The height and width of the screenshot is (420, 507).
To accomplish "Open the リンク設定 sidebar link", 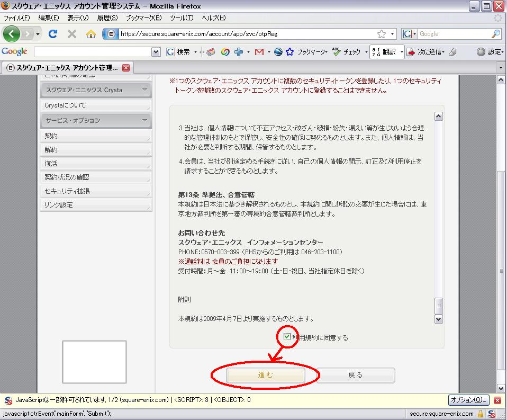I will [x=96, y=205].
